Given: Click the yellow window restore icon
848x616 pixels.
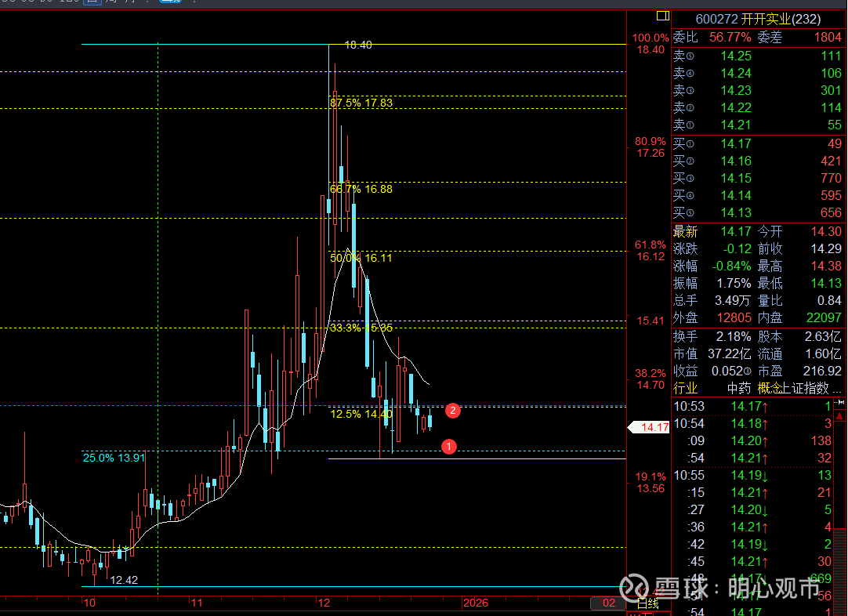Looking at the screenshot, I should pyautogui.click(x=662, y=16).
